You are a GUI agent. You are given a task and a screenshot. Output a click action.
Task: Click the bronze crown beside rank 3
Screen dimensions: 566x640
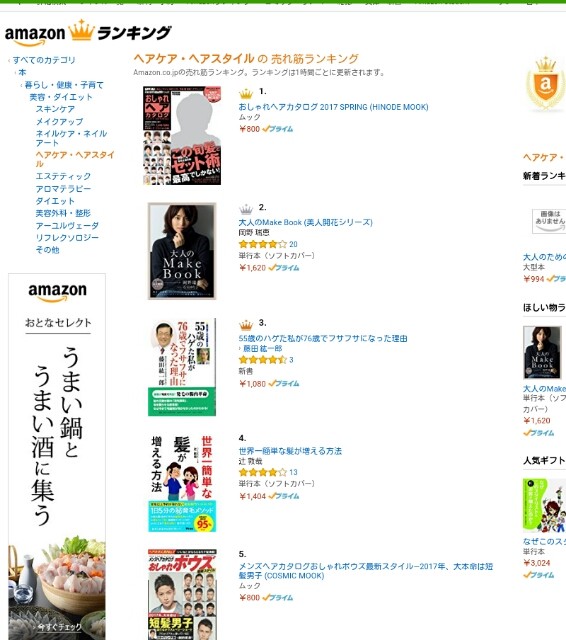(246, 325)
